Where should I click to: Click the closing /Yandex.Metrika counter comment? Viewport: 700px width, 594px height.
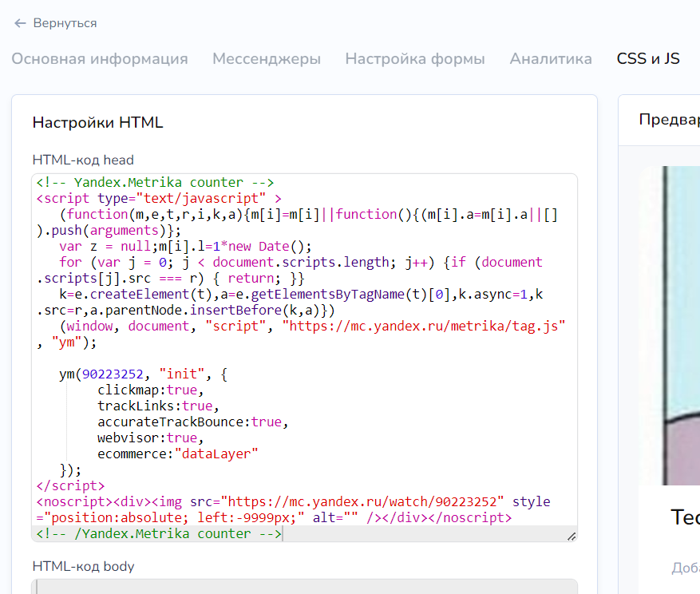pos(159,533)
